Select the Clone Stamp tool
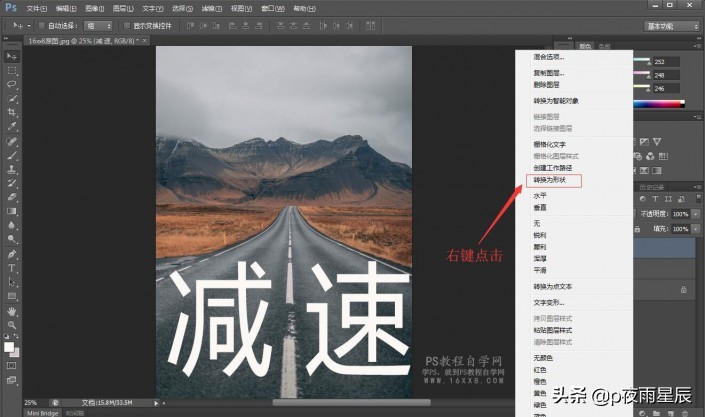705x417 pixels. tap(12, 170)
